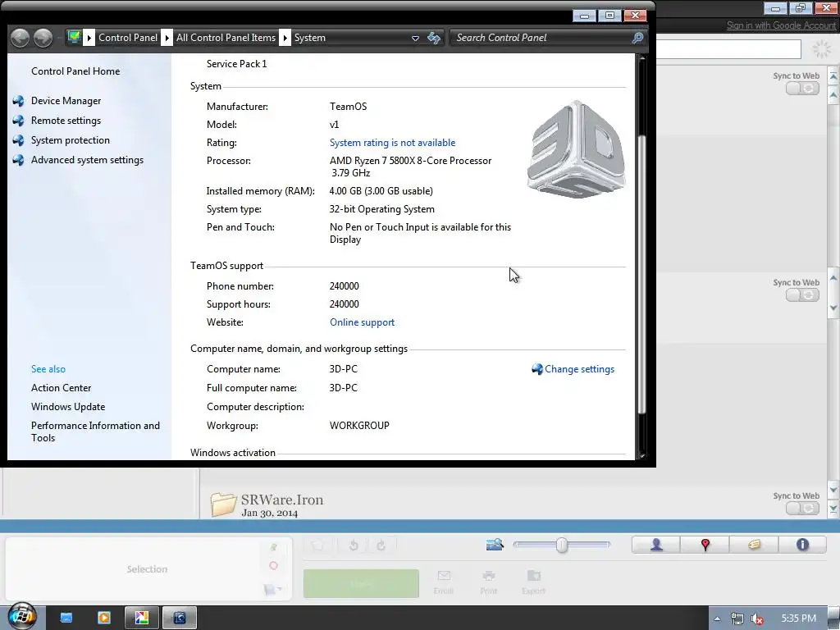Image resolution: width=840 pixels, height=630 pixels.
Task: Click the System window vertical scrollbar thumb
Action: 641,274
